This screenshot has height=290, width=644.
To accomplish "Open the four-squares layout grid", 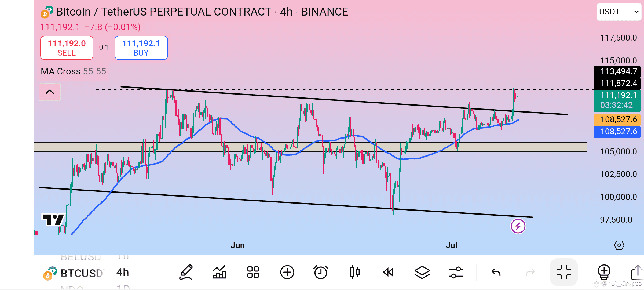I will pos(253,272).
